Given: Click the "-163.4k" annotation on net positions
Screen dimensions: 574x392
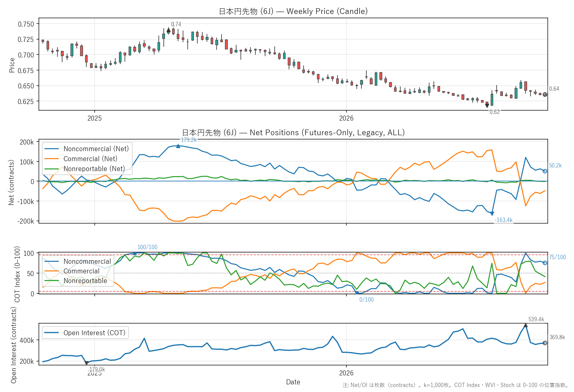Looking at the screenshot, I should point(504,220).
